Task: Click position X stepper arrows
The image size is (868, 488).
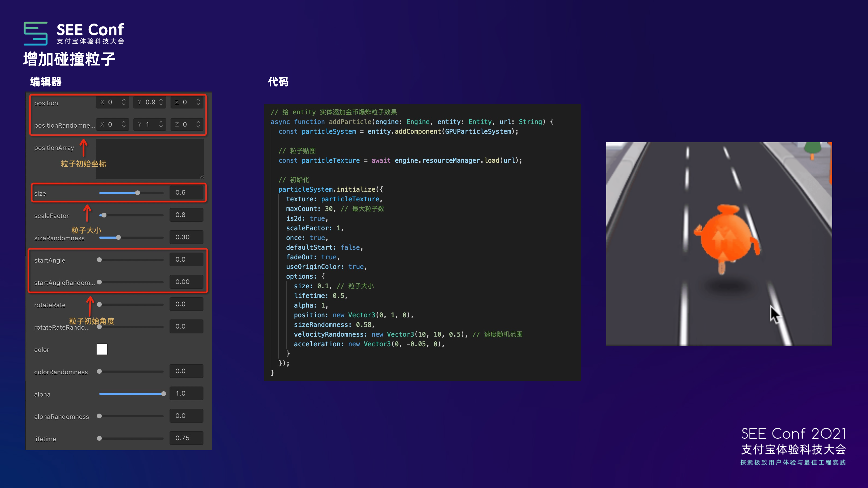Action: [x=124, y=102]
